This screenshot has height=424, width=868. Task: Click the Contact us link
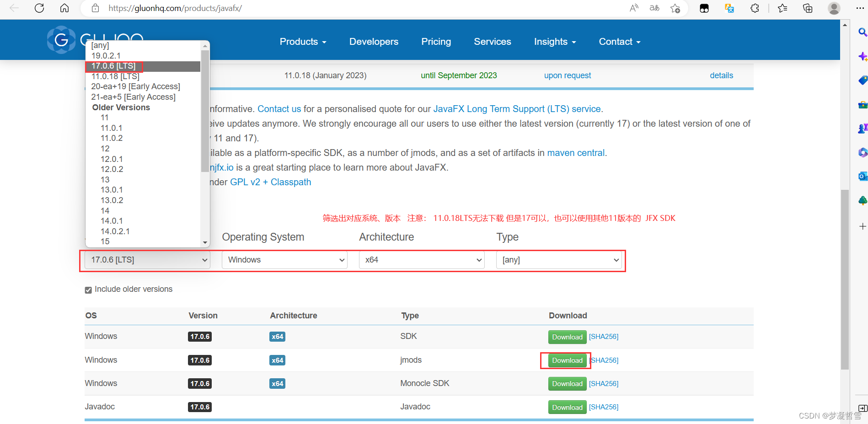279,109
